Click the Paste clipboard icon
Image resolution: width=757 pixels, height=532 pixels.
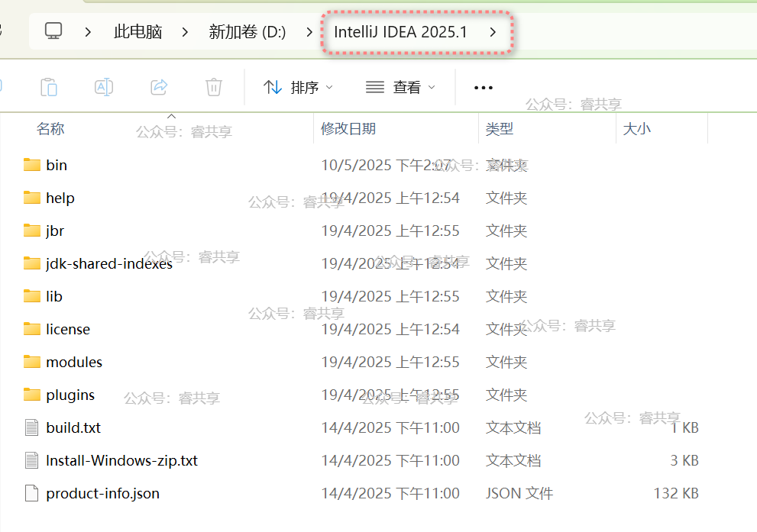click(49, 87)
